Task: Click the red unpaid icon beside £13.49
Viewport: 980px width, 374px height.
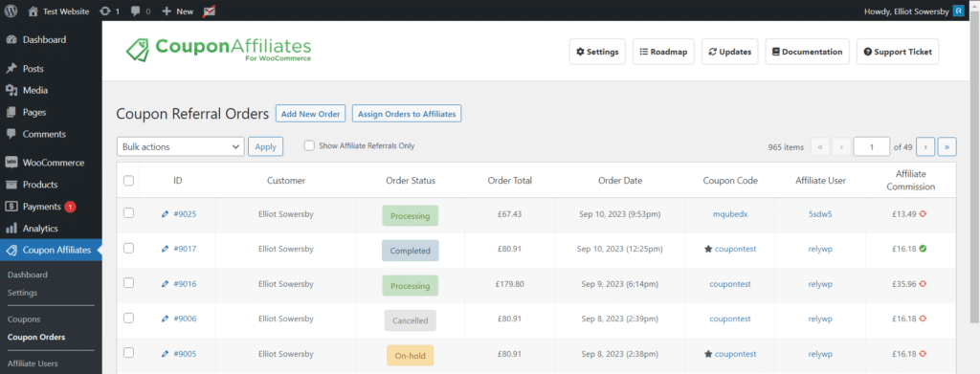Action: [923, 213]
